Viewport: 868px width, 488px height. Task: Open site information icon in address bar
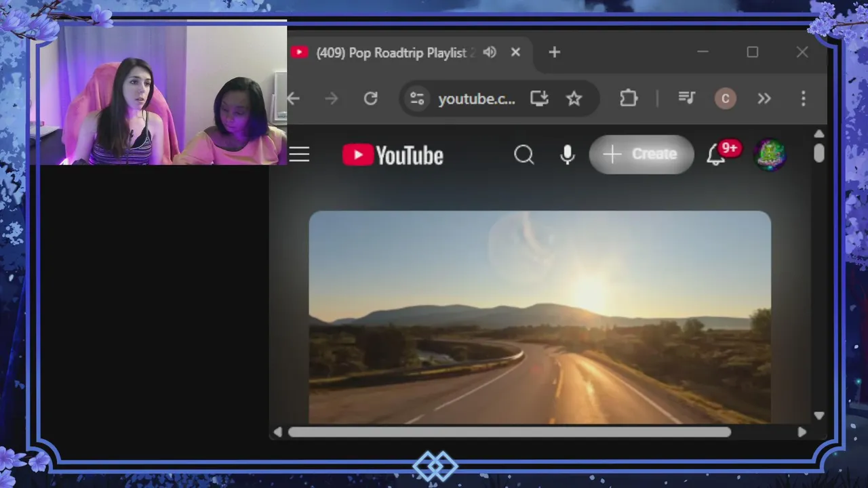coord(417,99)
